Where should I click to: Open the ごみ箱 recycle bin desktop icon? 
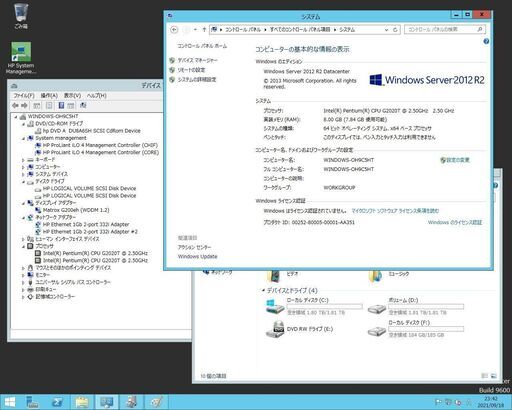[x=21, y=16]
